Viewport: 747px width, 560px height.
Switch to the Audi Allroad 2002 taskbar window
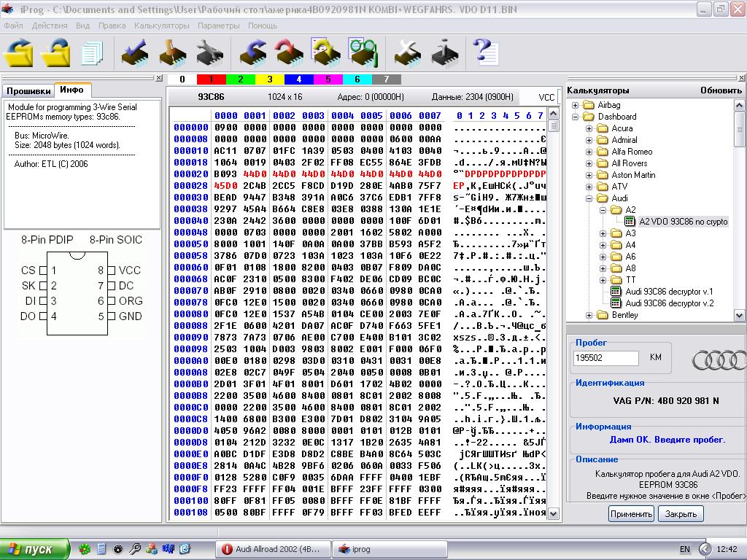pyautogui.click(x=273, y=549)
